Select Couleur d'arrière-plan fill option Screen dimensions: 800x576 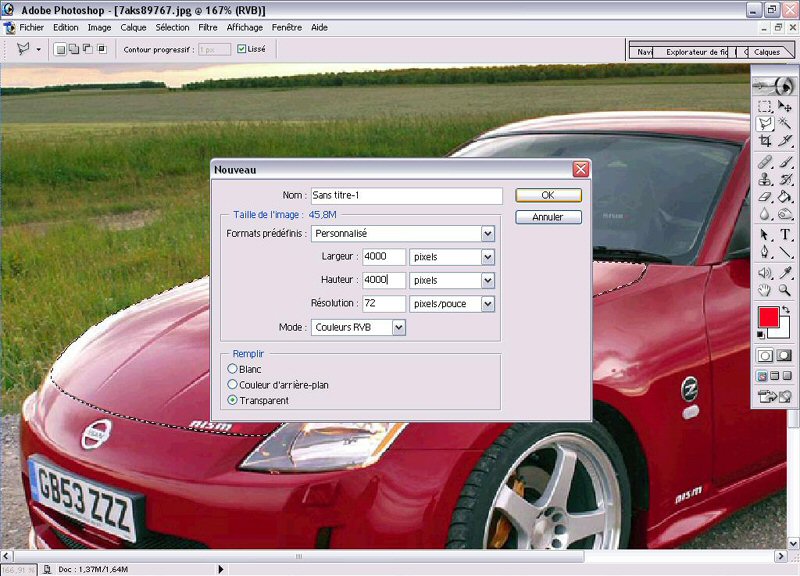[x=233, y=384]
